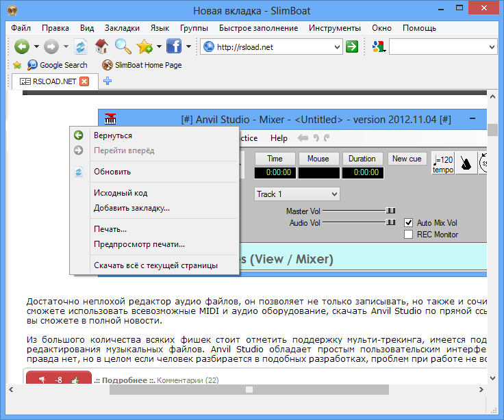Click the gray Forward navigation arrow
The image size is (504, 420).
click(51, 47)
